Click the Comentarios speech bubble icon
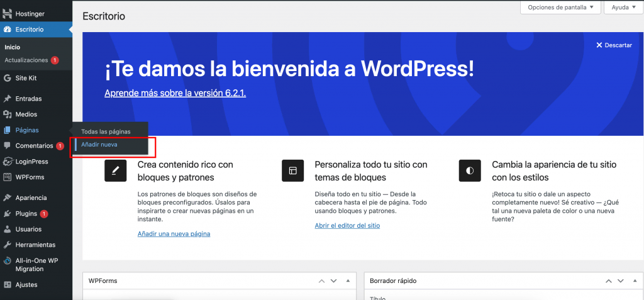Viewport: 644px width, 300px height. 8,146
